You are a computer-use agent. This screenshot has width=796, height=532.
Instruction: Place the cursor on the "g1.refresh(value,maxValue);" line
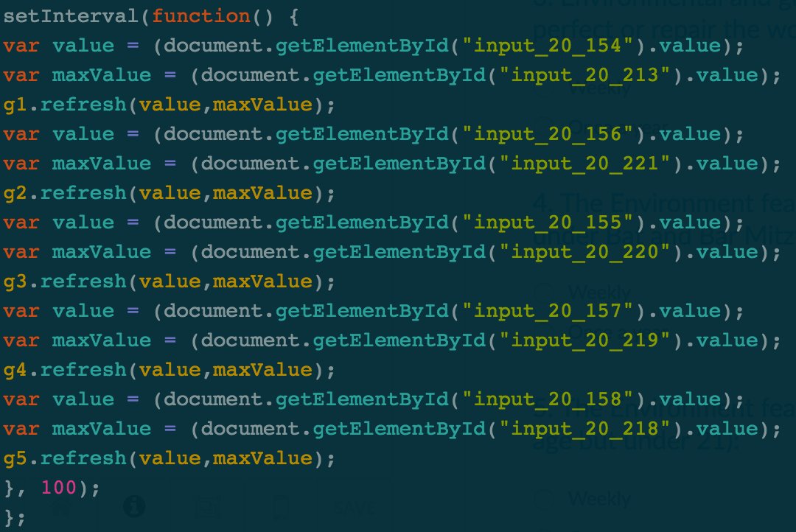169,105
